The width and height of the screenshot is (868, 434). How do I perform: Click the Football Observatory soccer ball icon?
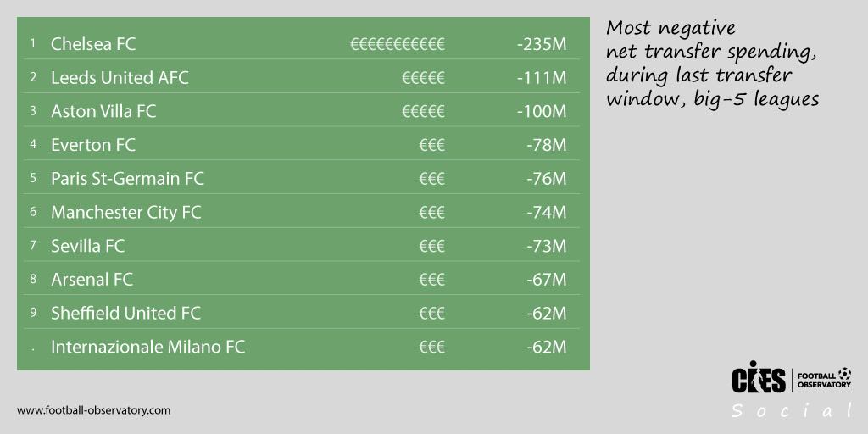845,373
